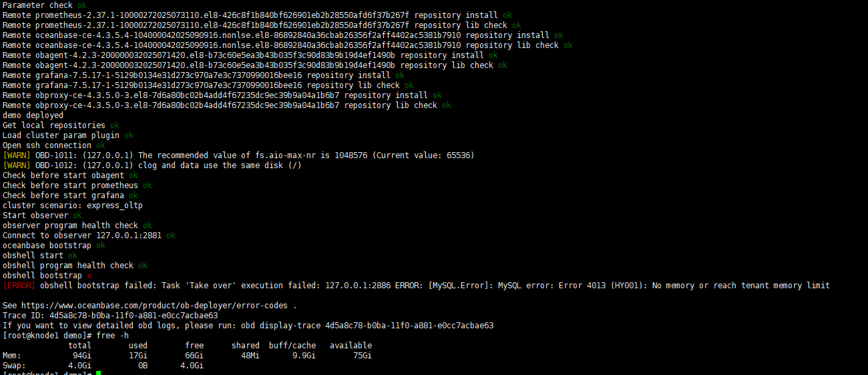
Task: Place cursor on the green terminal cursor block
Action: [98, 373]
